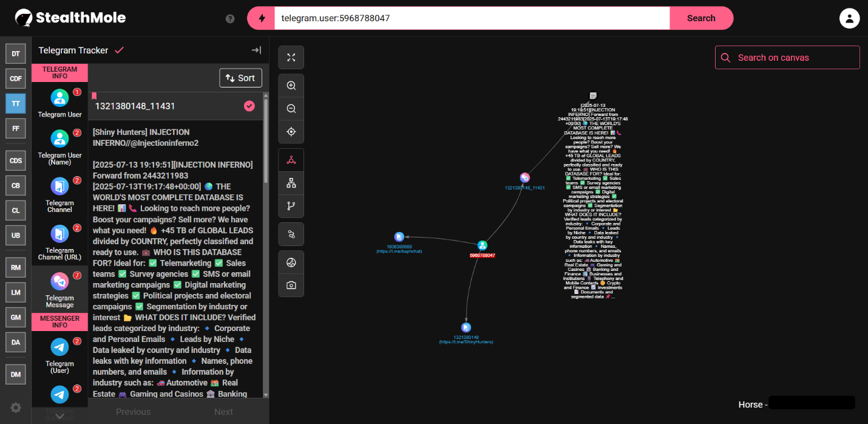Image resolution: width=868 pixels, height=424 pixels.
Task: Open the UB module in the sidebar
Action: [16, 235]
